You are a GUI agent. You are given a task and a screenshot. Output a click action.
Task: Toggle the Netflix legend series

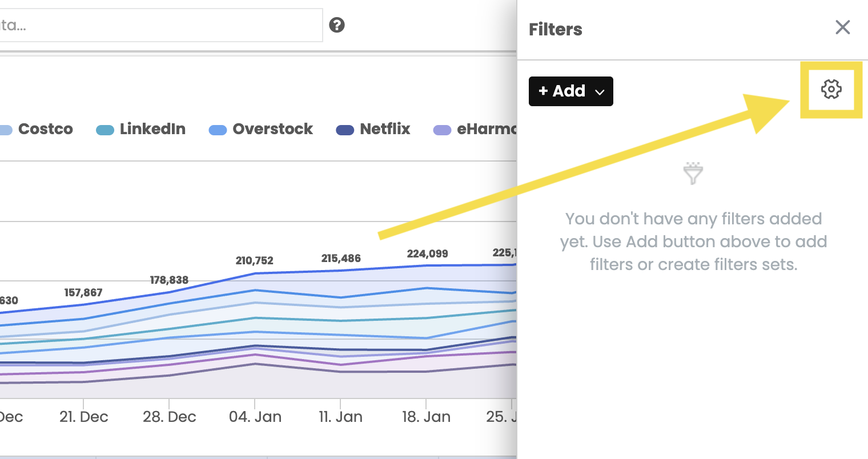(373, 129)
